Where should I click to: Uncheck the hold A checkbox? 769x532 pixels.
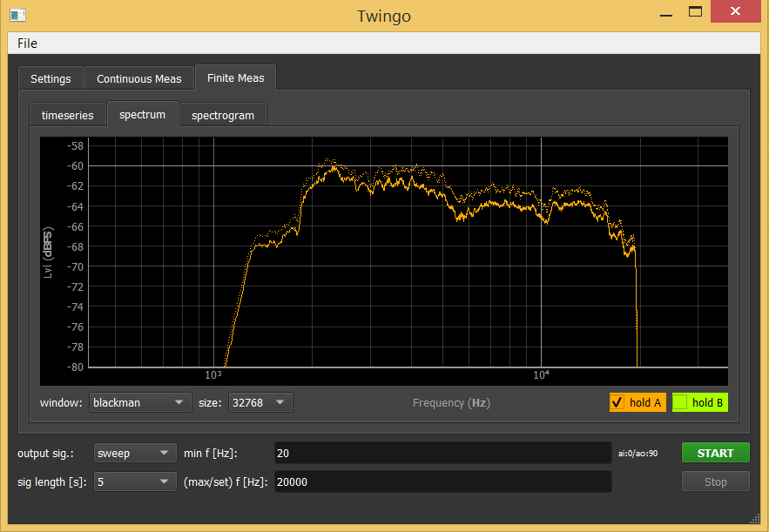[617, 402]
